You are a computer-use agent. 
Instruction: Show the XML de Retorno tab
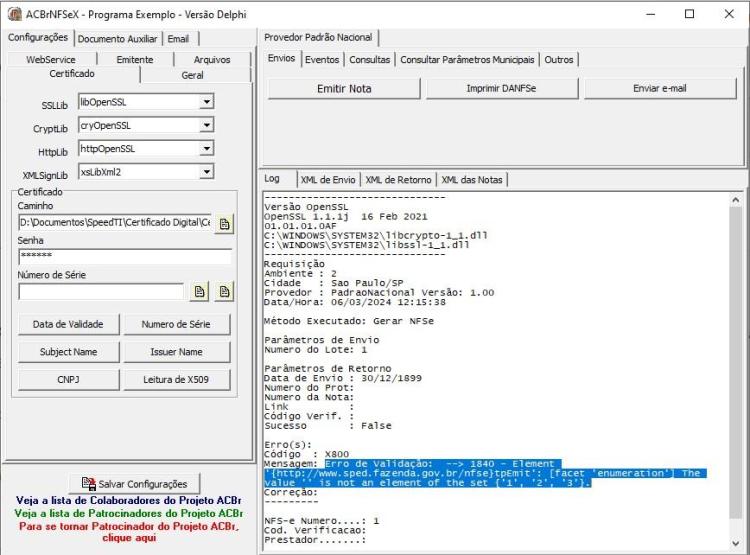pyautogui.click(x=398, y=180)
